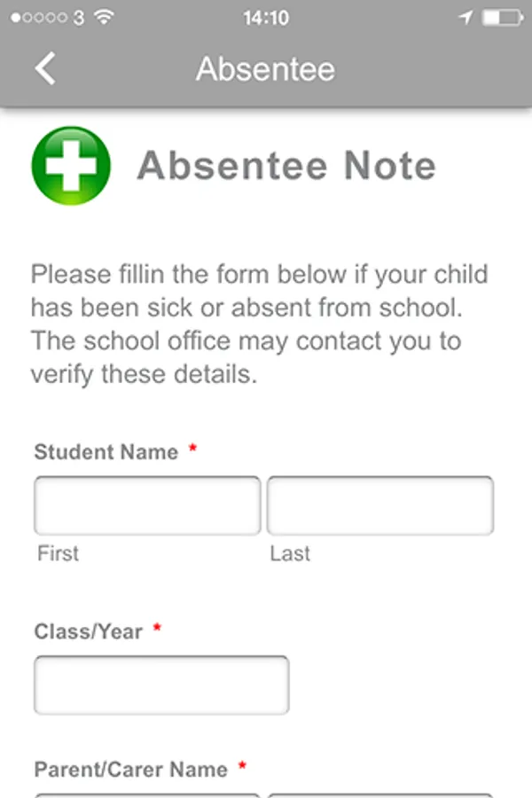Focus the Parent/Carer last name field
Screen dimensions: 532x798
pyautogui.click(x=379, y=794)
